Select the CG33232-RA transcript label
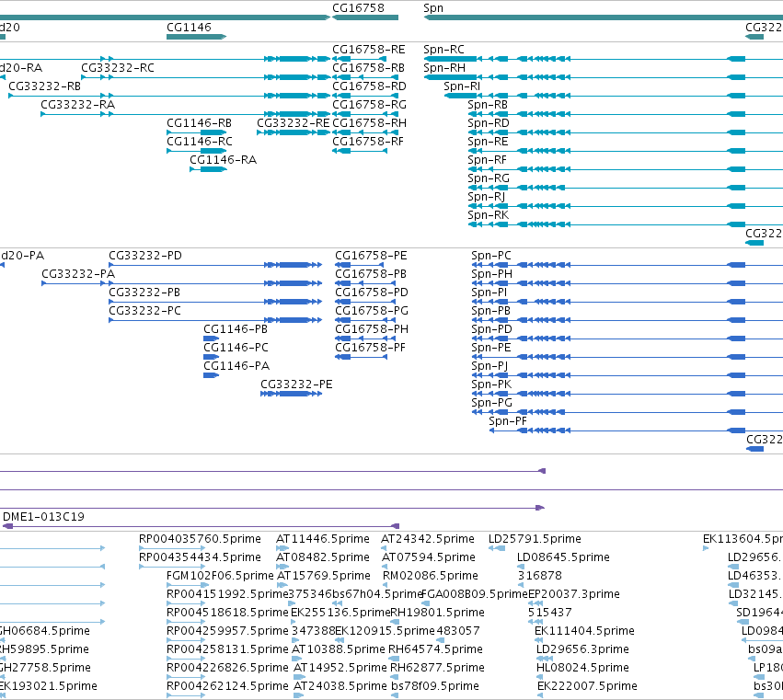Image resolution: width=783 pixels, height=700 pixels. click(77, 105)
